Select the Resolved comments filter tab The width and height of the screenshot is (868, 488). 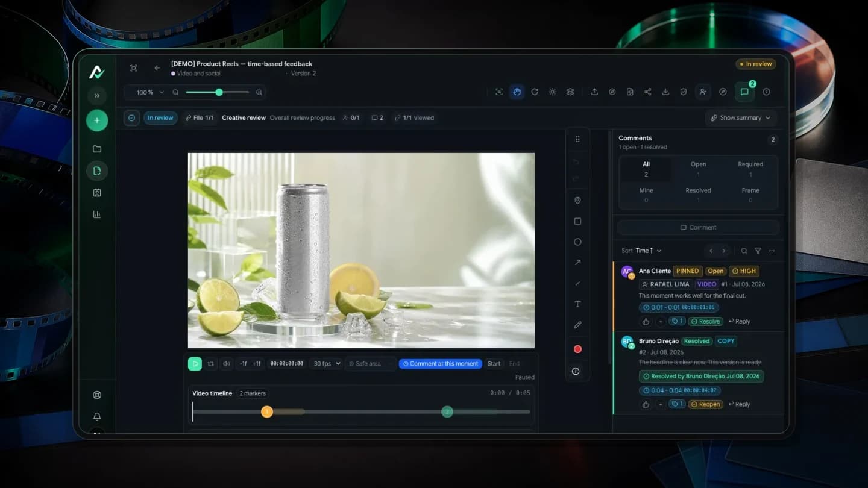coord(698,195)
